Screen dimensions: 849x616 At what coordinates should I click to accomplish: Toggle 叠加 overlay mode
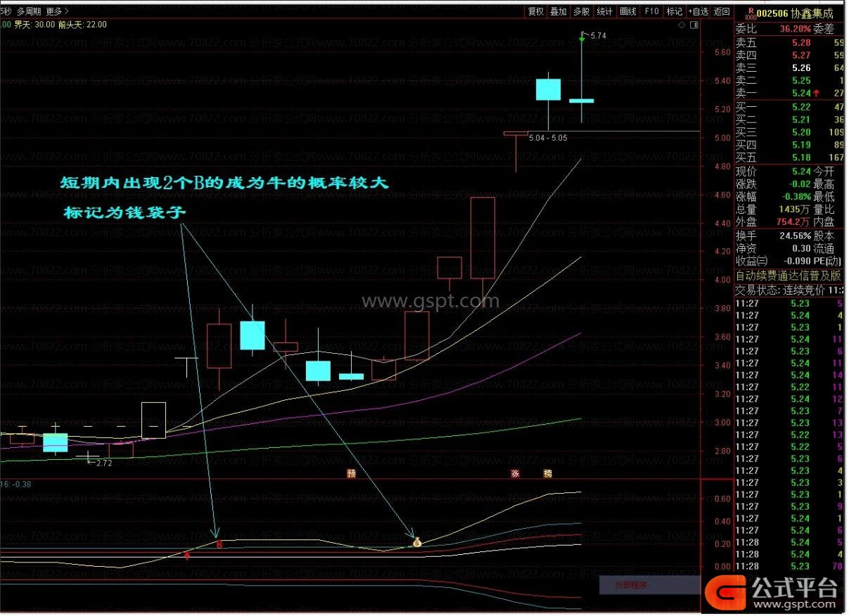point(558,11)
